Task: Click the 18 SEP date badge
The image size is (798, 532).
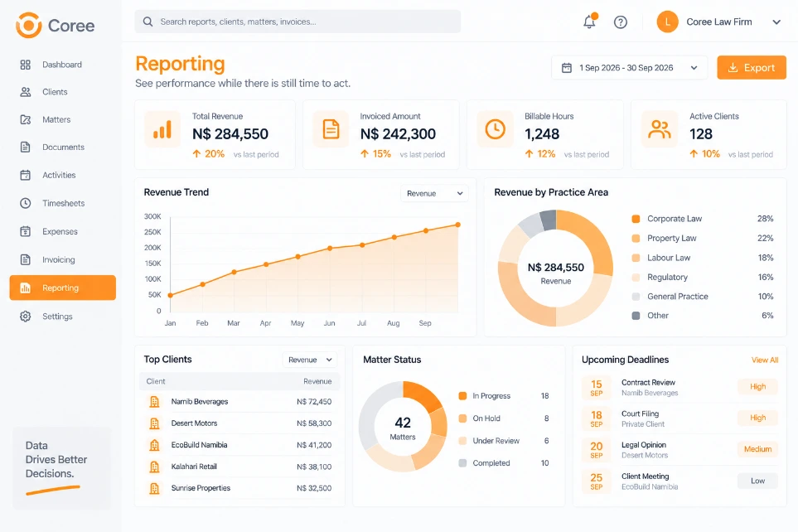Action: pyautogui.click(x=597, y=418)
